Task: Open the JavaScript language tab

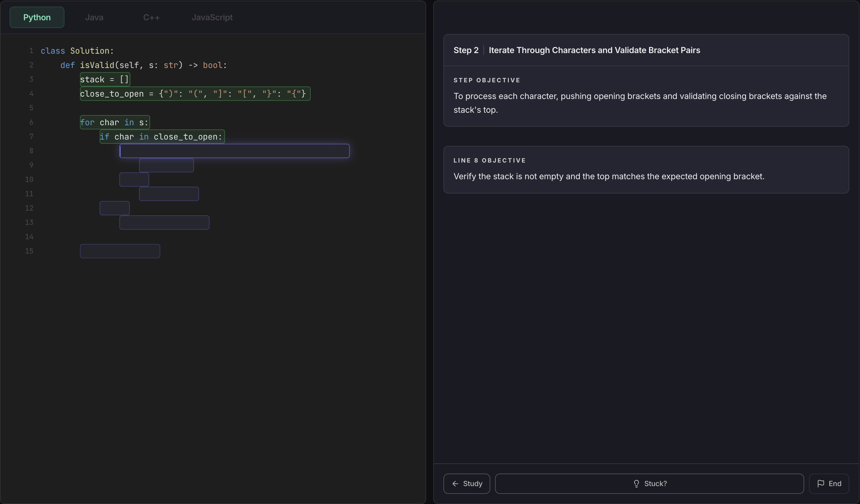Action: pyautogui.click(x=212, y=17)
